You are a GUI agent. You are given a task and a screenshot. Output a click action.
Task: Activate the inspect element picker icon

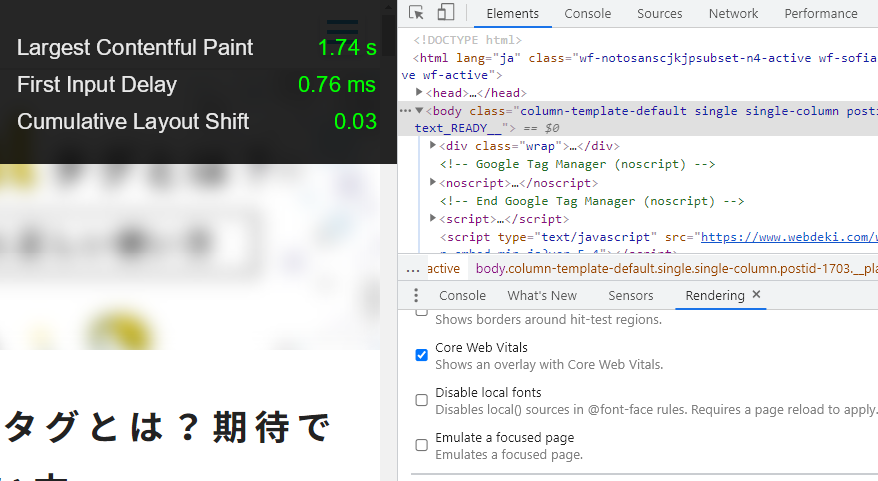click(417, 13)
